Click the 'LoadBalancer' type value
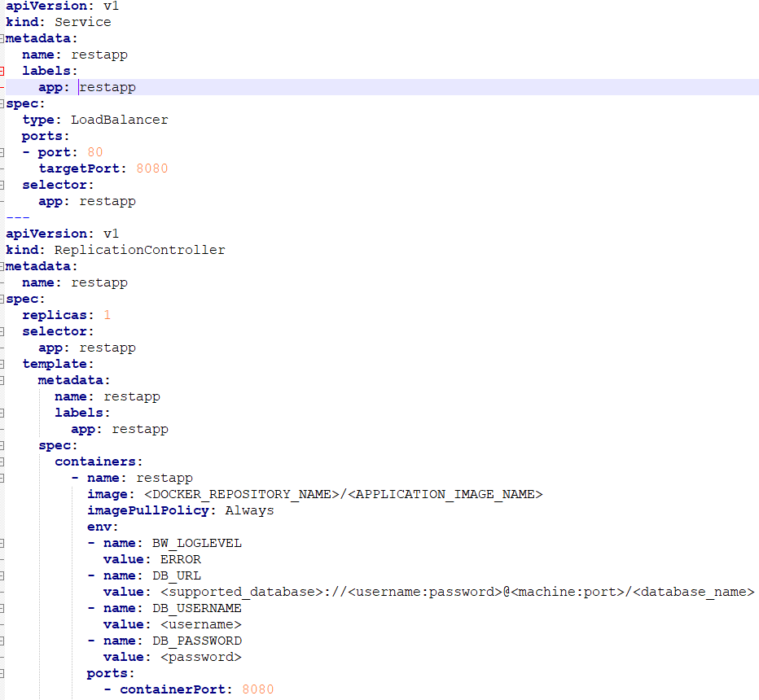 120,120
